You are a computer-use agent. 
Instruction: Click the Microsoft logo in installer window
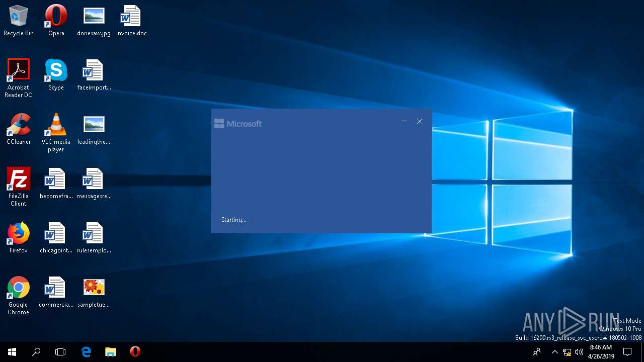(238, 124)
